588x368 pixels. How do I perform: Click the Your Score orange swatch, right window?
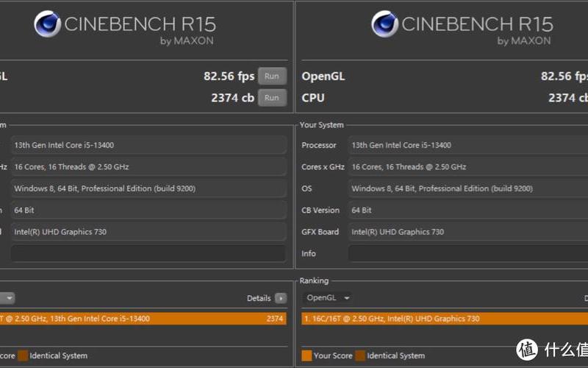(x=306, y=355)
